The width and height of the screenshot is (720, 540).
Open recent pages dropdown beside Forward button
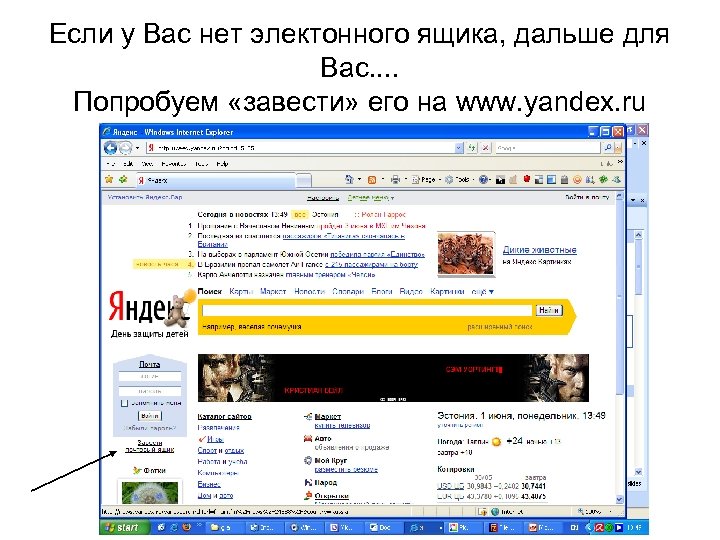tap(137, 148)
